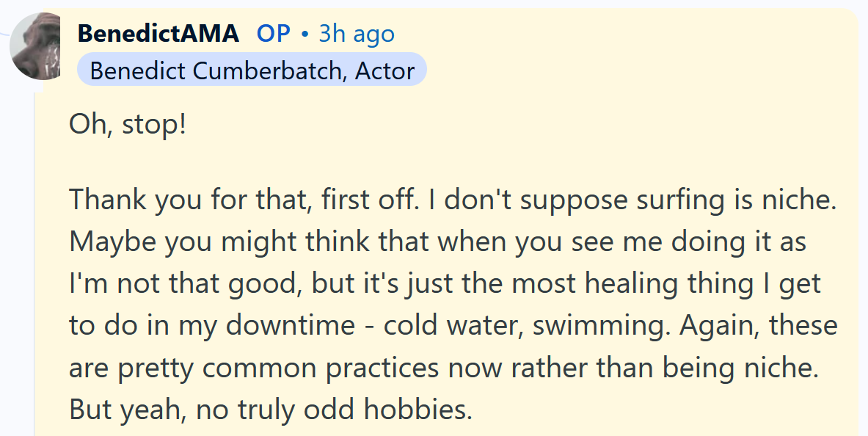
Task: Click the 3h ago timestamp
Action: click(x=355, y=33)
